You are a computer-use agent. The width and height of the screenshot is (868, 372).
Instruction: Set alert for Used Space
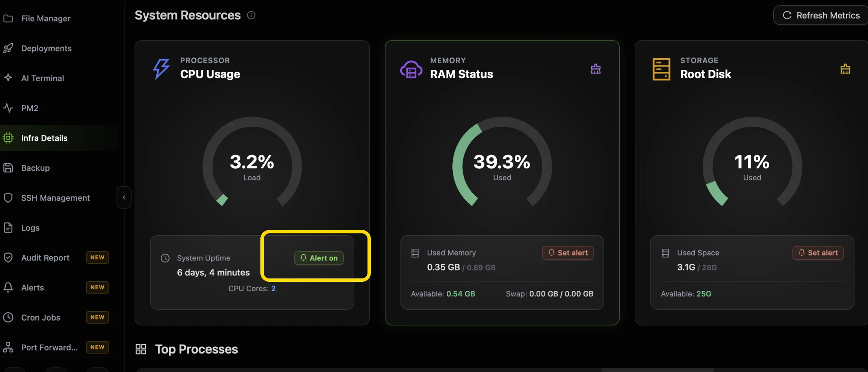click(x=818, y=253)
